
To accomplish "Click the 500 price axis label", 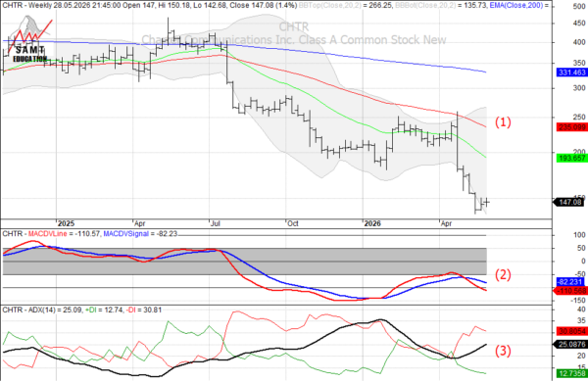I will coord(579,7).
